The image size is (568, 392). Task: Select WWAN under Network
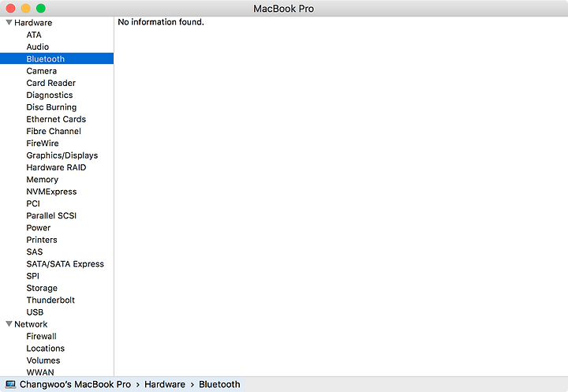[40, 372]
